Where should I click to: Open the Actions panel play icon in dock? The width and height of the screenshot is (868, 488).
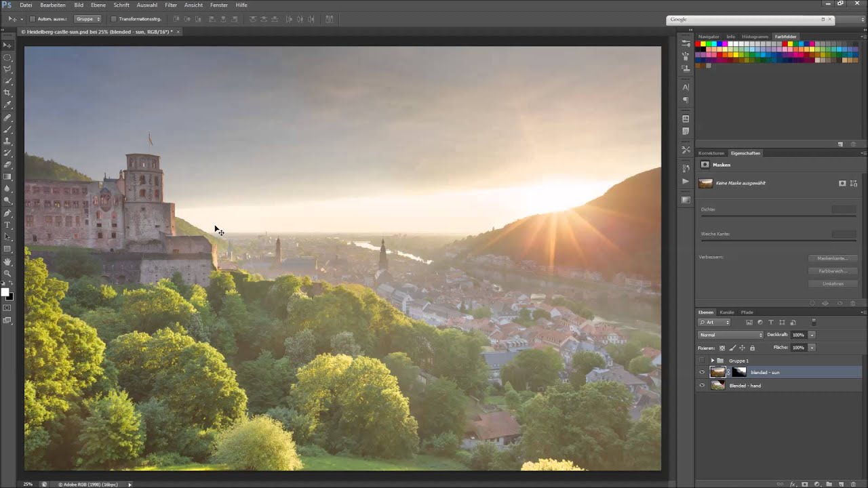tap(686, 182)
